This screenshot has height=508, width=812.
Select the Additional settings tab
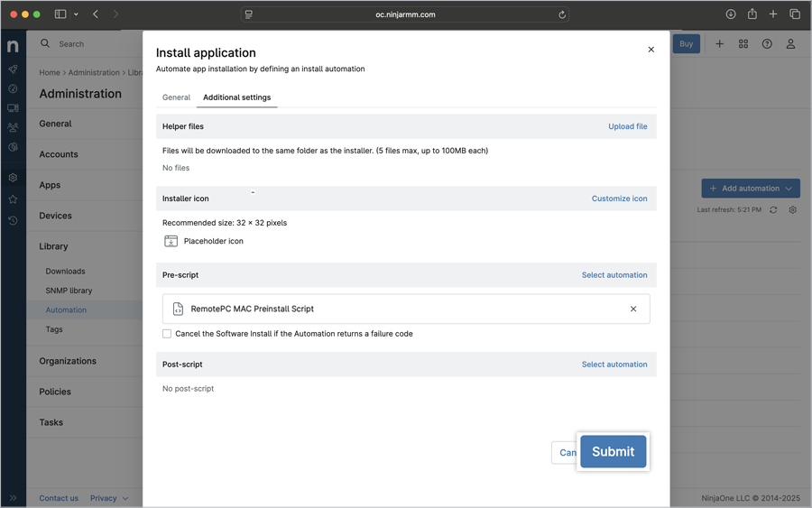pos(236,97)
